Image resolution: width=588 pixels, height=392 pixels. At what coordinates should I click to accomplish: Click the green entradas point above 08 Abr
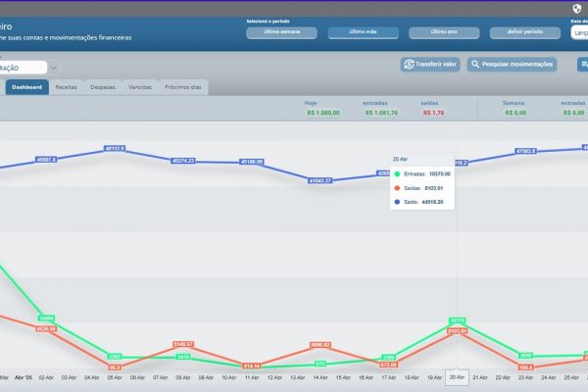point(183,357)
